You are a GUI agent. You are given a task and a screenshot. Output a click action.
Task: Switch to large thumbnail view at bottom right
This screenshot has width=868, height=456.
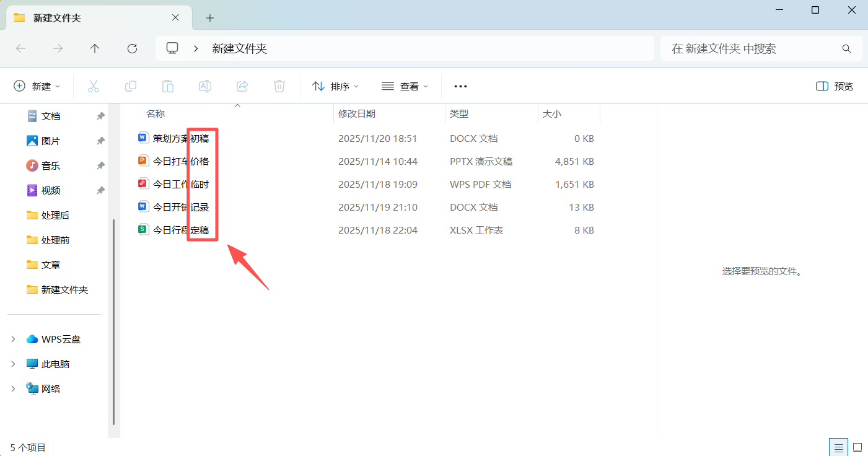click(857, 447)
